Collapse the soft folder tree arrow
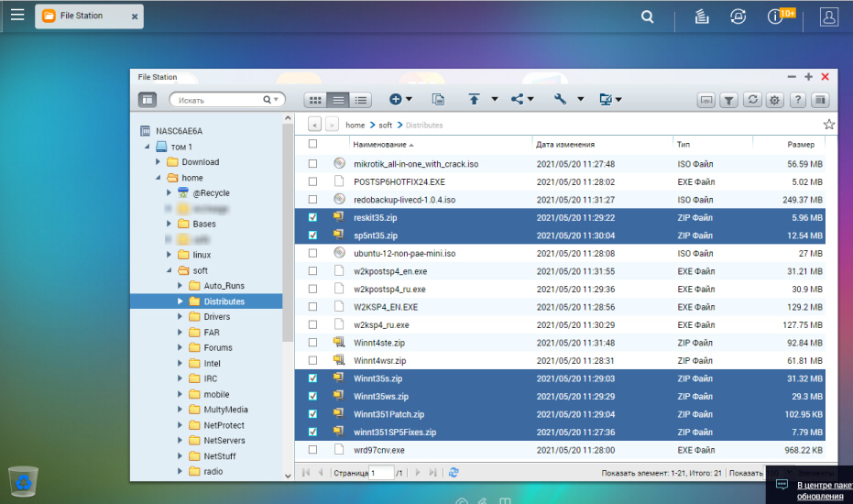 [x=169, y=270]
